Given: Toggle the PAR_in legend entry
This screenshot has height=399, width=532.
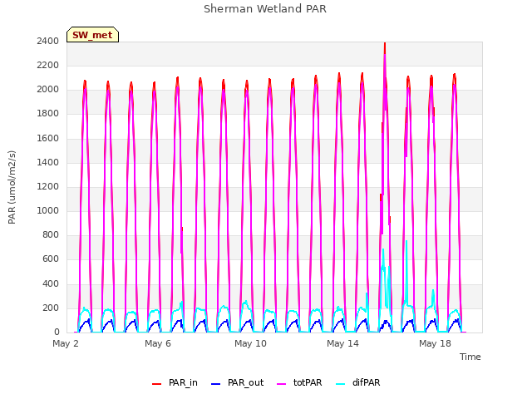Looking at the screenshot, I should pyautogui.click(x=175, y=382).
